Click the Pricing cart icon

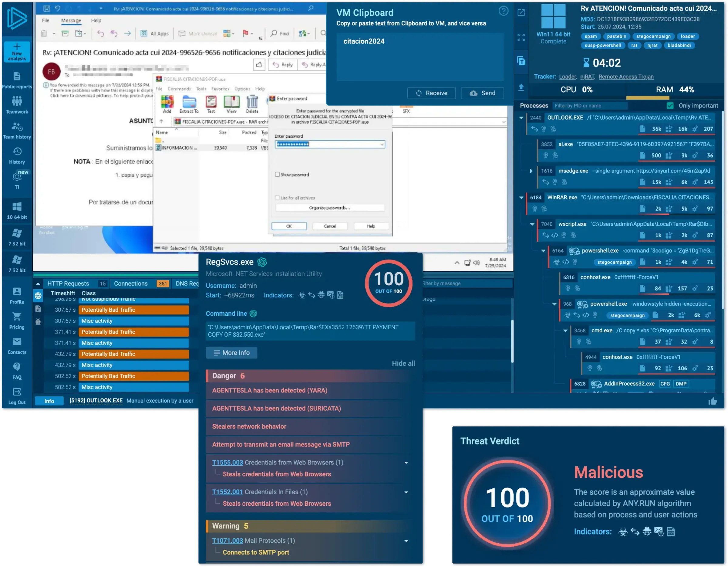[x=17, y=317]
